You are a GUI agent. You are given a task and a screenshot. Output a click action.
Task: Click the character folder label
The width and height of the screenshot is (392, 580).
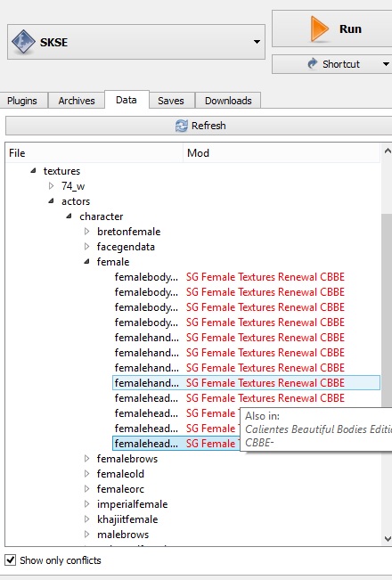coord(102,216)
